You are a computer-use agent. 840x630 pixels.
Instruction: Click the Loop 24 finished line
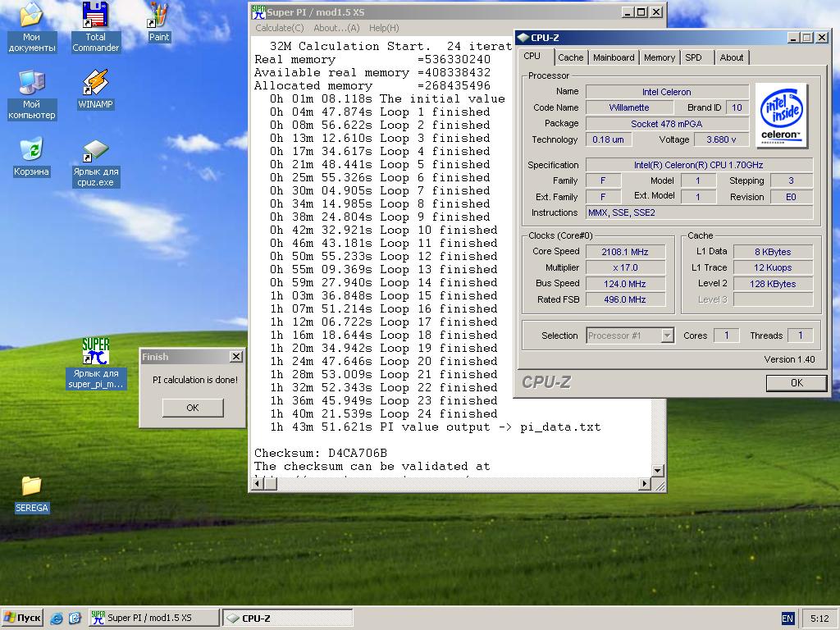383,414
